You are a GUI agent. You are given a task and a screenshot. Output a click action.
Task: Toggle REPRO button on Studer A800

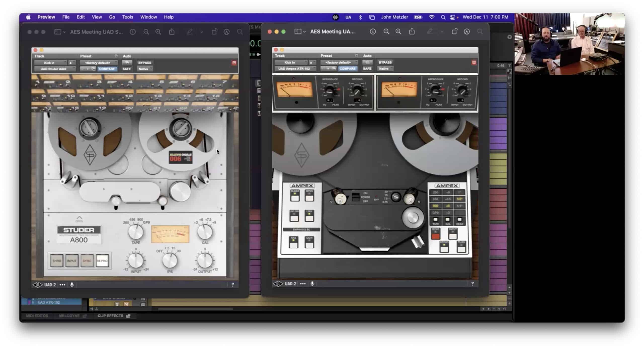[102, 261]
